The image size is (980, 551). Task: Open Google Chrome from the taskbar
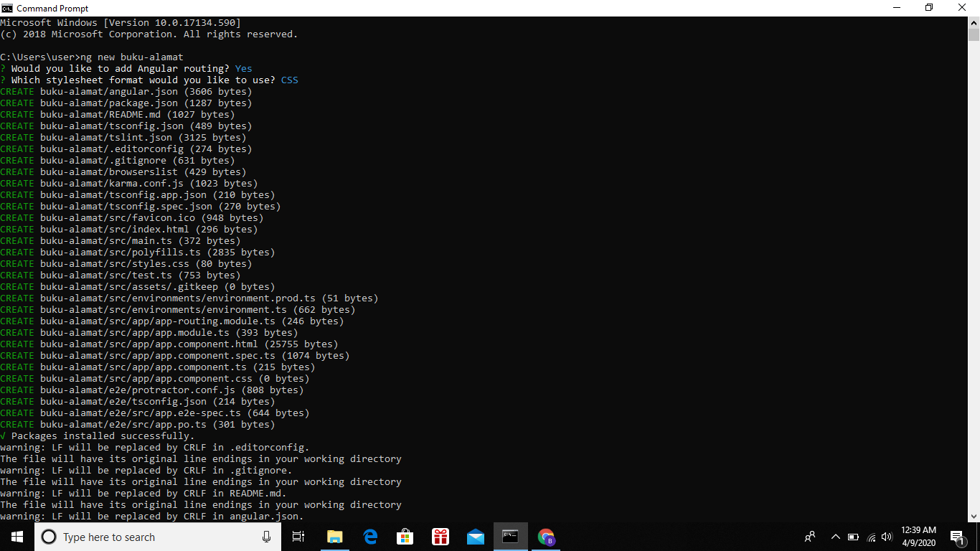click(x=546, y=537)
